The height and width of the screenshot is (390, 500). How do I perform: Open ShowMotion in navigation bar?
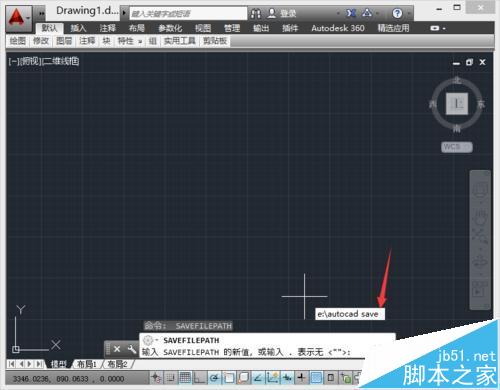pos(480,289)
